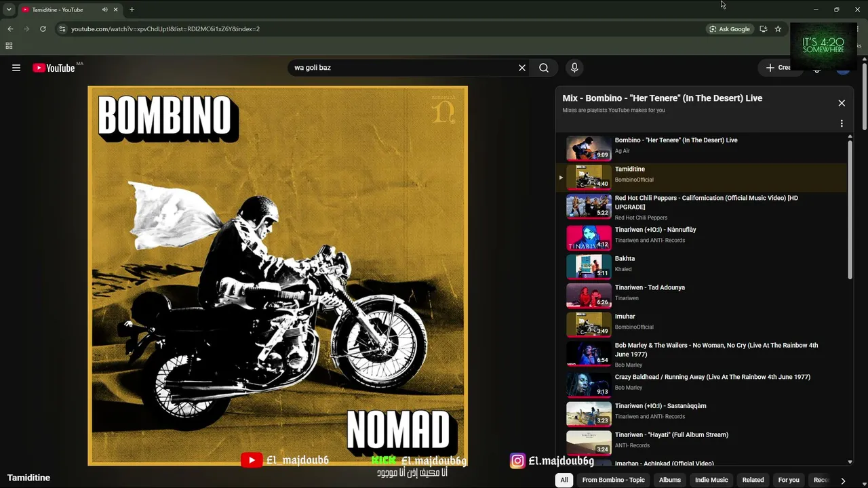868x488 pixels.
Task: Close the Tamiditine YouTube tab
Action: coord(116,9)
